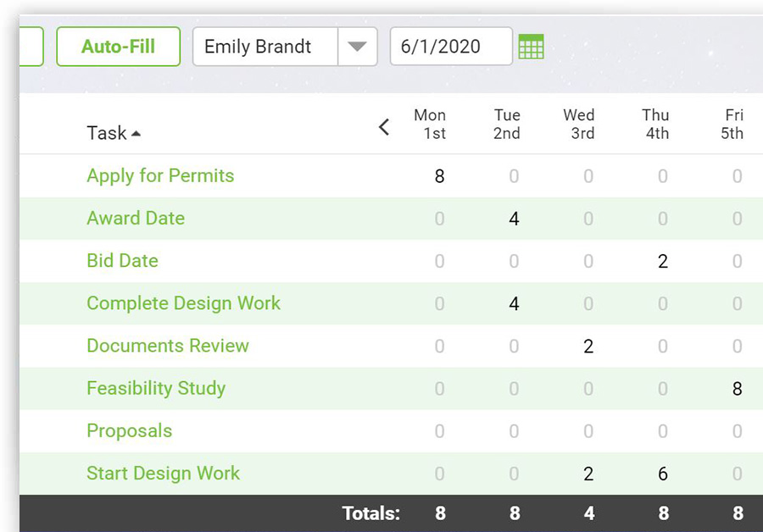Viewport: 763px width, 532px height.
Task: Open the Proposals task link
Action: coord(130,431)
